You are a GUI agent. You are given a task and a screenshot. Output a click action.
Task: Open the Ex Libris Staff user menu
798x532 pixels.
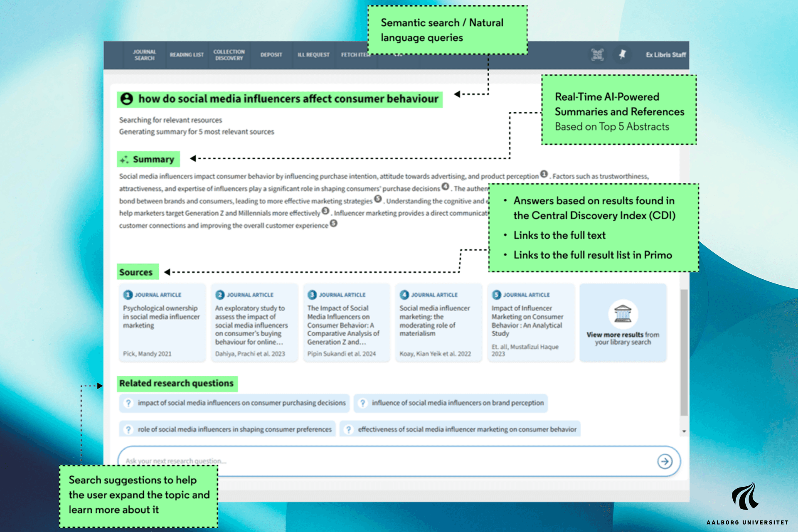point(665,55)
